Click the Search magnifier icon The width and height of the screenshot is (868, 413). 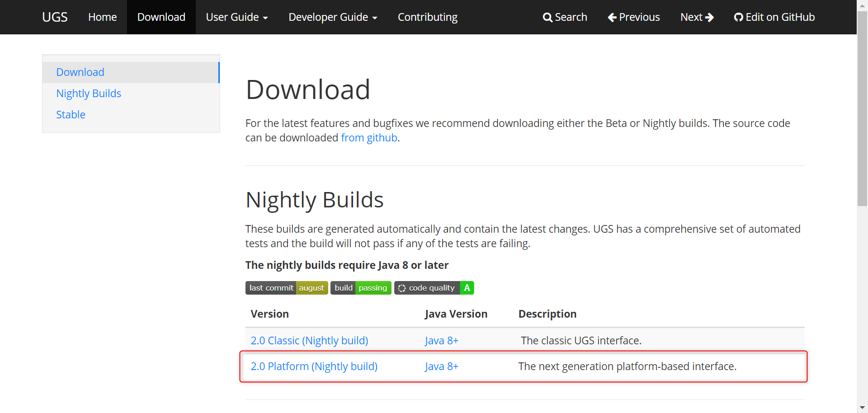547,18
